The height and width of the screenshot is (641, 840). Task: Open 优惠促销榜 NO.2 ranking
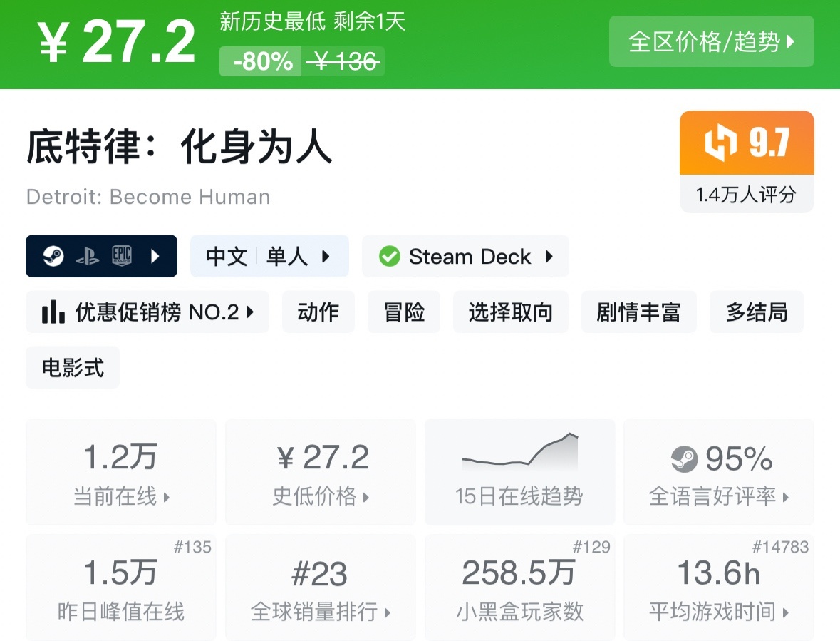(x=147, y=312)
